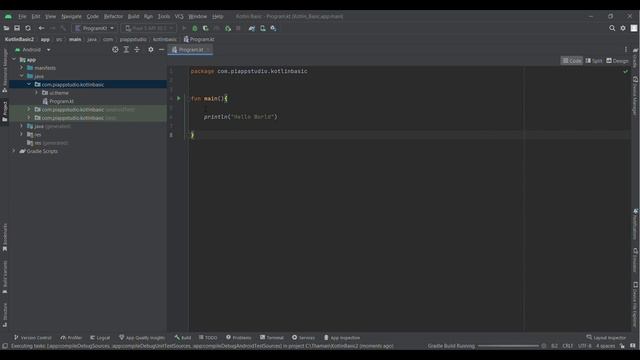
Task: Click the Search Everywhere magnifier icon
Action: pyautogui.click(x=612, y=28)
